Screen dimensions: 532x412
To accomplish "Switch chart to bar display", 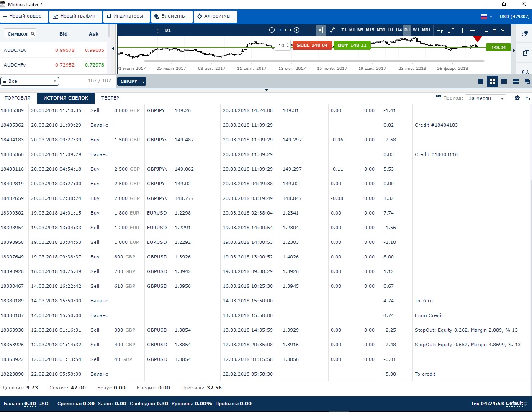I will [310, 30].
